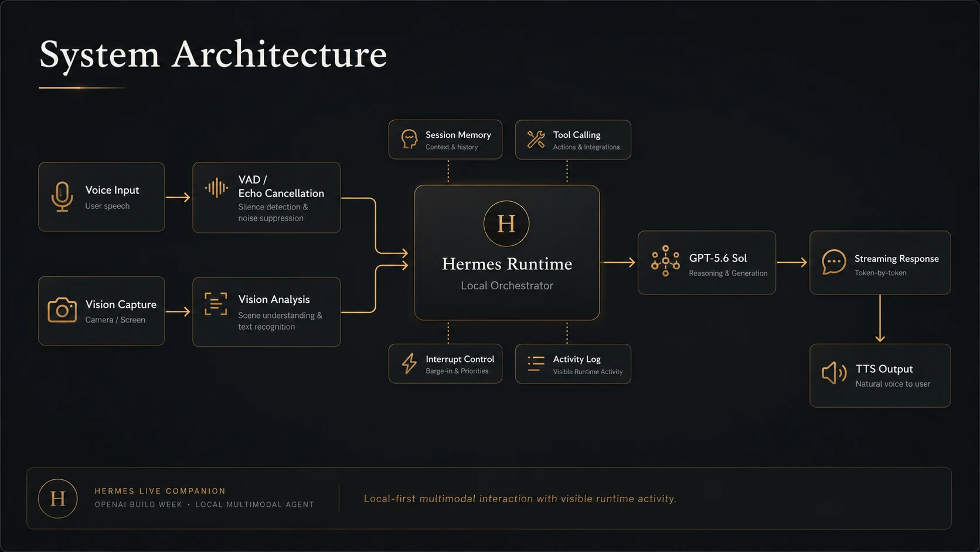Screen dimensions: 980x552
Task: Click the chat bubble icon in Streaming Response
Action: click(833, 262)
